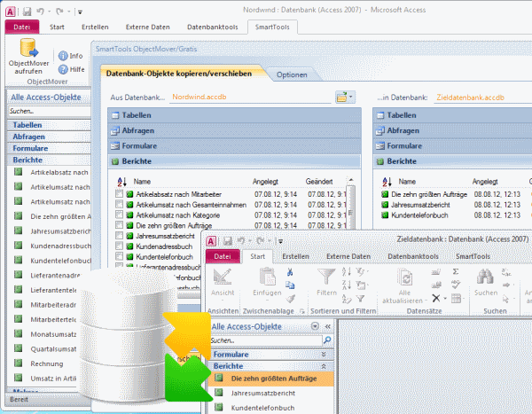Collapse the source Berichte section
The width and height of the screenshot is (532, 414).
click(234, 161)
